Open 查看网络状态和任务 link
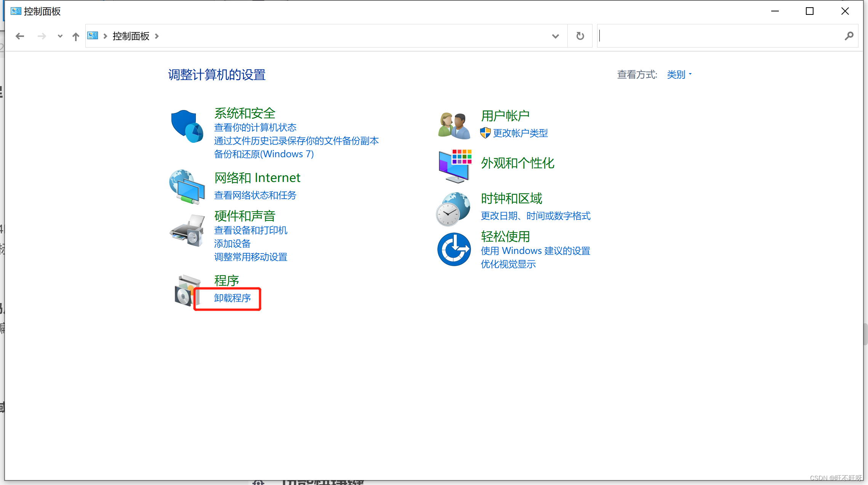Viewport: 868px width, 485px height. [x=255, y=195]
